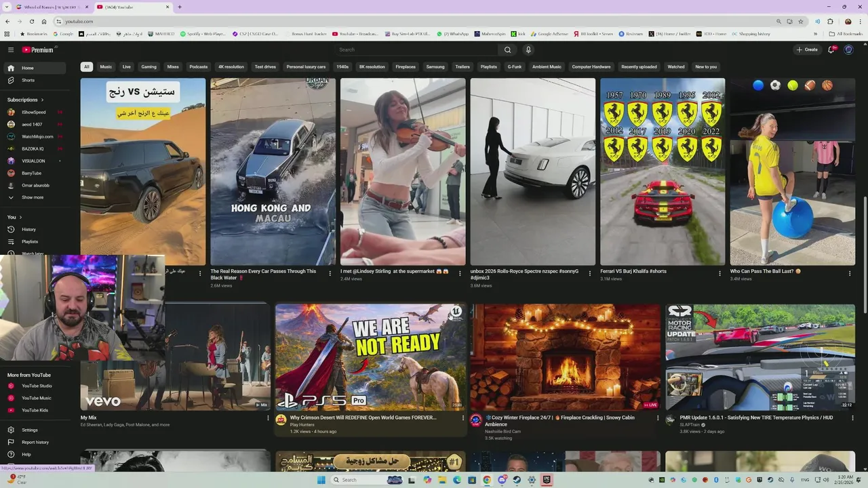Open Shorts in the sidebar

pos(36,80)
